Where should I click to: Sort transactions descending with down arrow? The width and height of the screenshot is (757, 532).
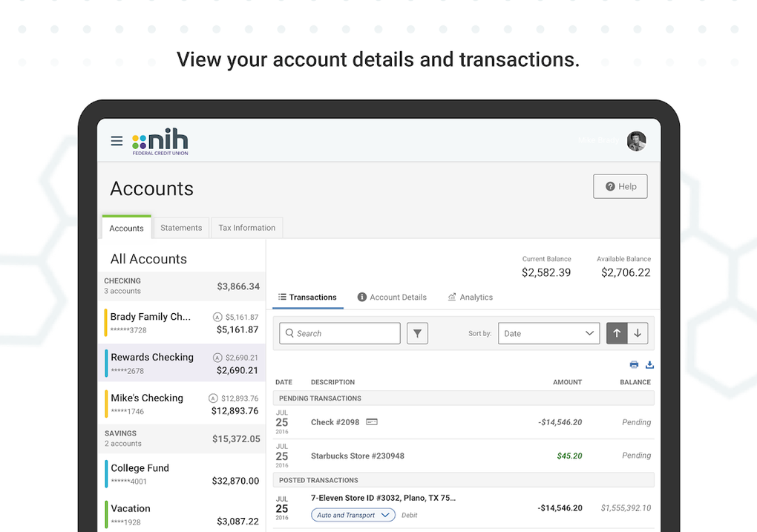pyautogui.click(x=638, y=333)
